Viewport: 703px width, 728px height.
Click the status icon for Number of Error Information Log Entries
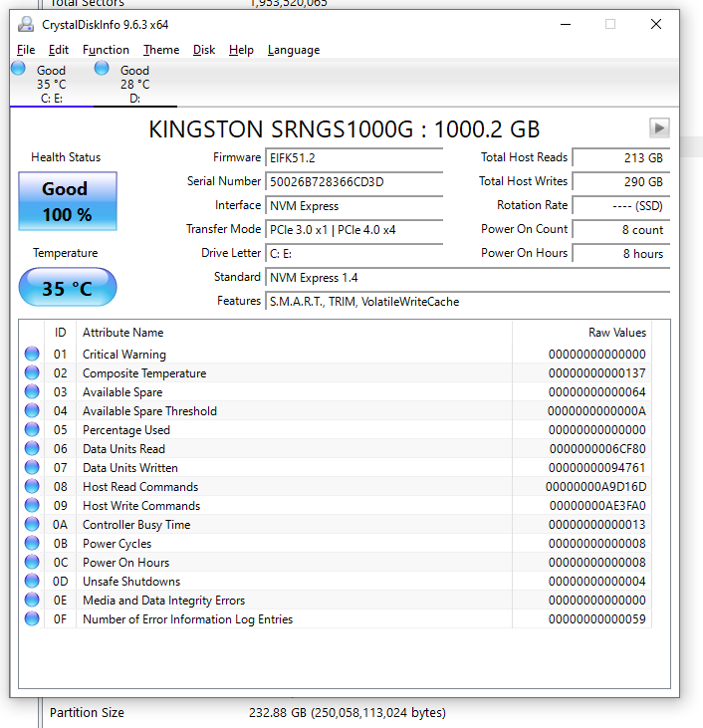tap(32, 618)
